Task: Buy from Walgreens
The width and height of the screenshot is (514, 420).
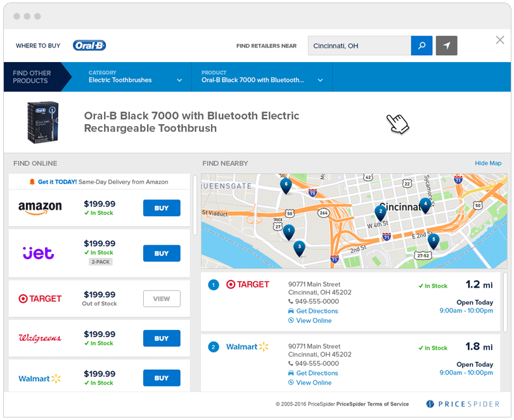Action: (162, 338)
